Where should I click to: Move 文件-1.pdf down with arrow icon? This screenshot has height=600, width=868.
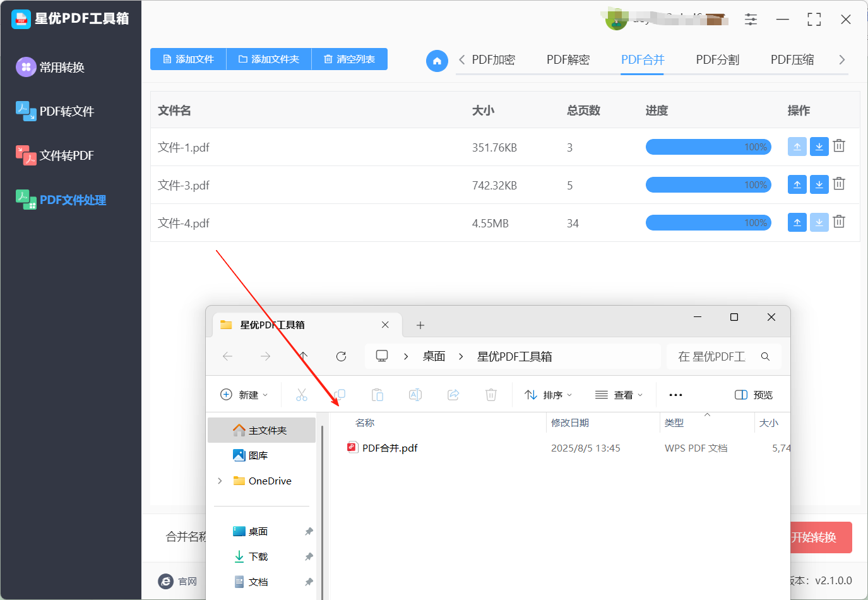[x=819, y=147]
